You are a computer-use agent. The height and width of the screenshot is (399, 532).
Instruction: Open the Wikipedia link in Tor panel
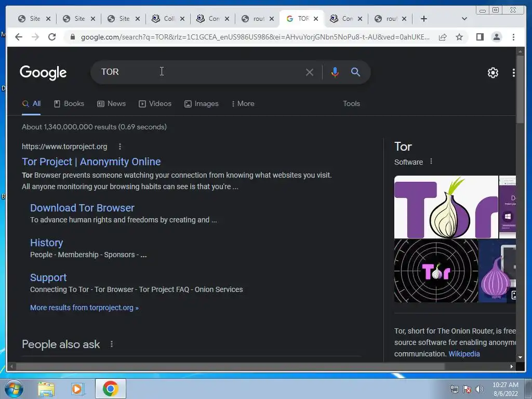464,354
